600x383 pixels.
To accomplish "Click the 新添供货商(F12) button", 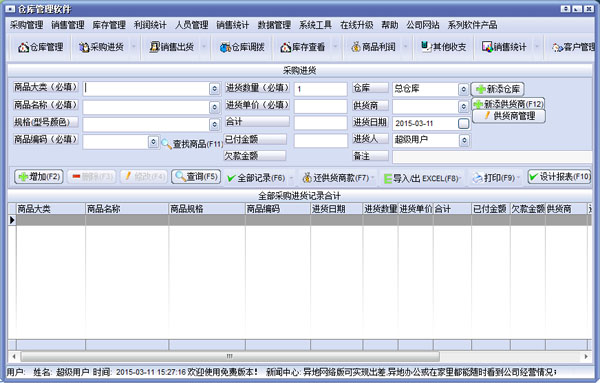I will [509, 104].
